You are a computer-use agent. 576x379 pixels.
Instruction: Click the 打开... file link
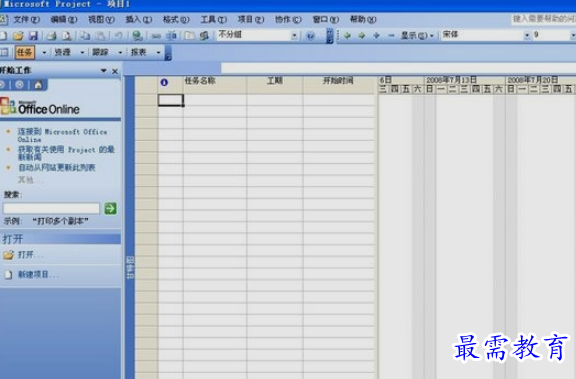tap(30, 255)
